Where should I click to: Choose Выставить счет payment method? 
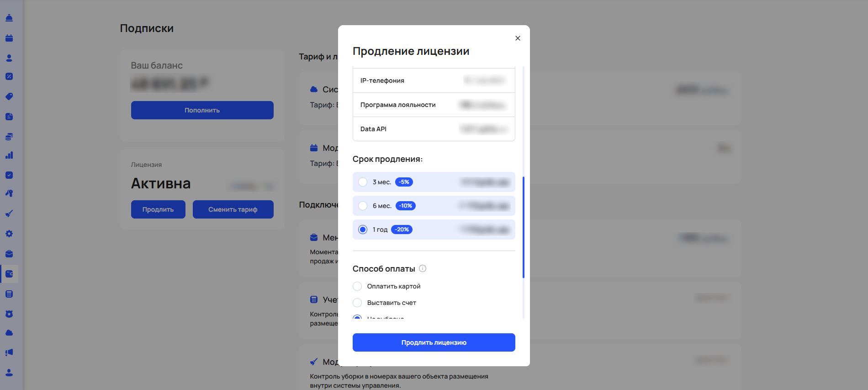click(x=357, y=303)
